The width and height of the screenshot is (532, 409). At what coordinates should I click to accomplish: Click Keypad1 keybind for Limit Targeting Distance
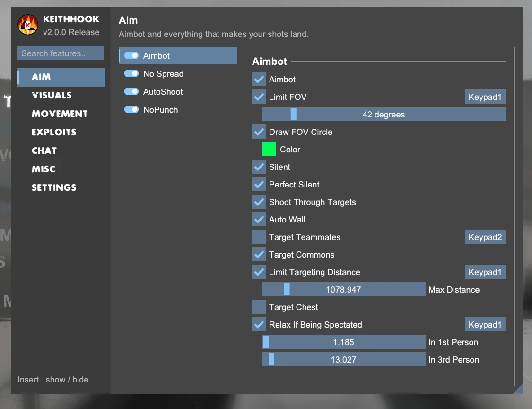click(x=485, y=272)
